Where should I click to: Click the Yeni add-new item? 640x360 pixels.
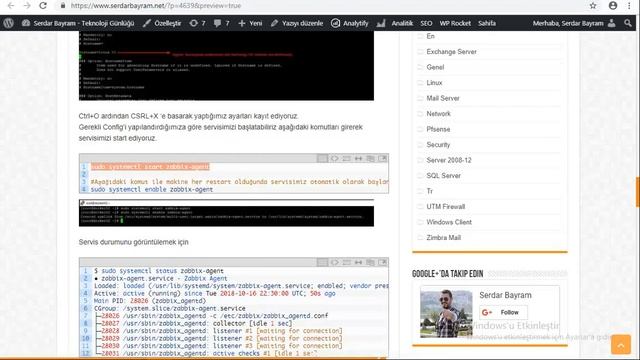click(250, 23)
